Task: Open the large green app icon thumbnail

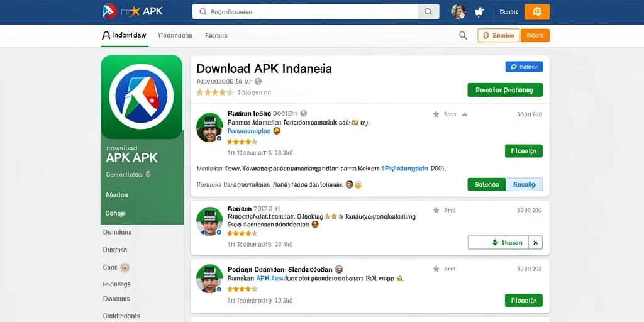Action: (x=142, y=96)
